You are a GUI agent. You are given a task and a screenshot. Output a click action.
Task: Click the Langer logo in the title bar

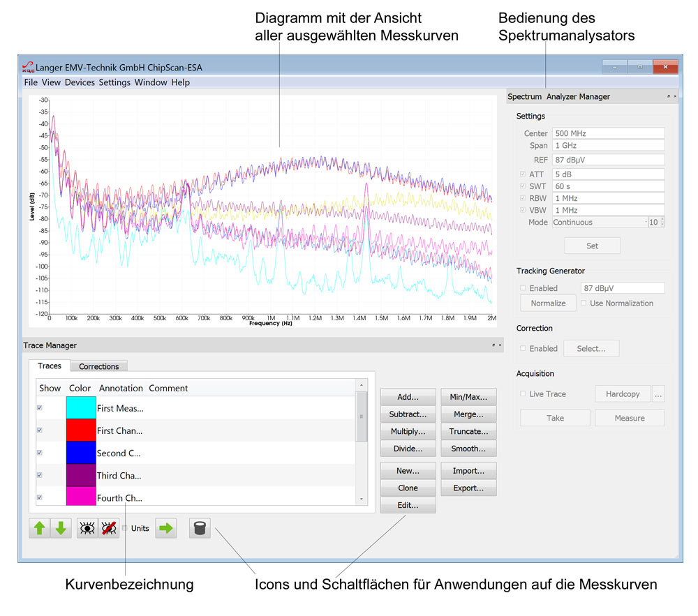click(x=27, y=67)
